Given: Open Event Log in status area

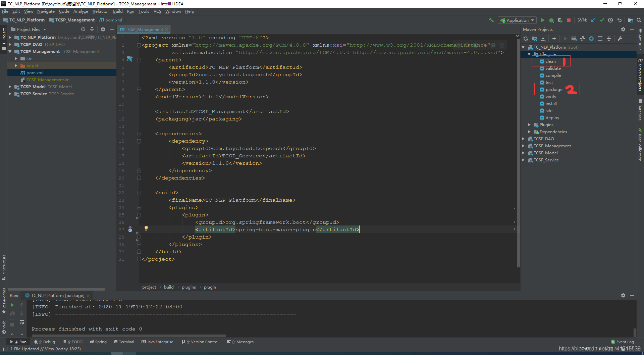Looking at the screenshot, I should [623, 342].
